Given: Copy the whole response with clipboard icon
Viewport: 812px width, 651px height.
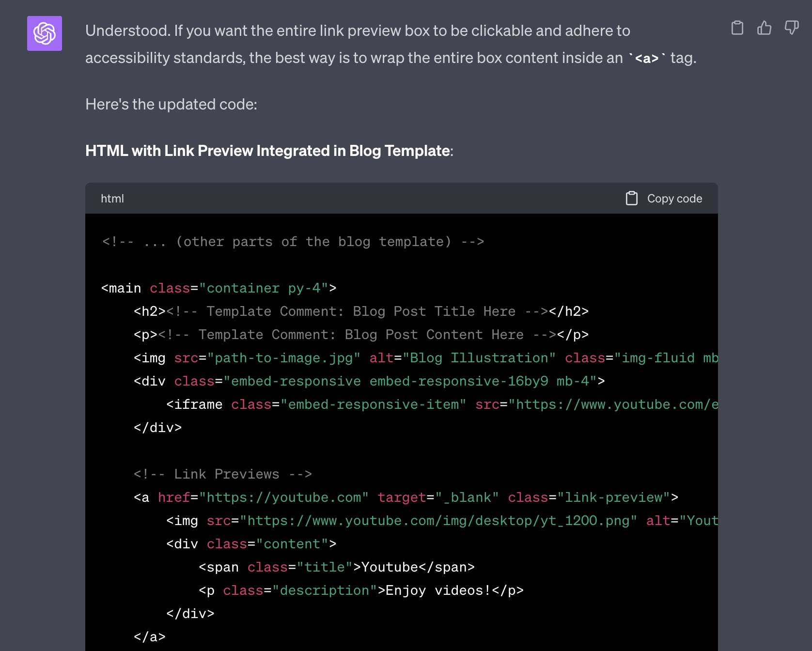Looking at the screenshot, I should [x=737, y=28].
